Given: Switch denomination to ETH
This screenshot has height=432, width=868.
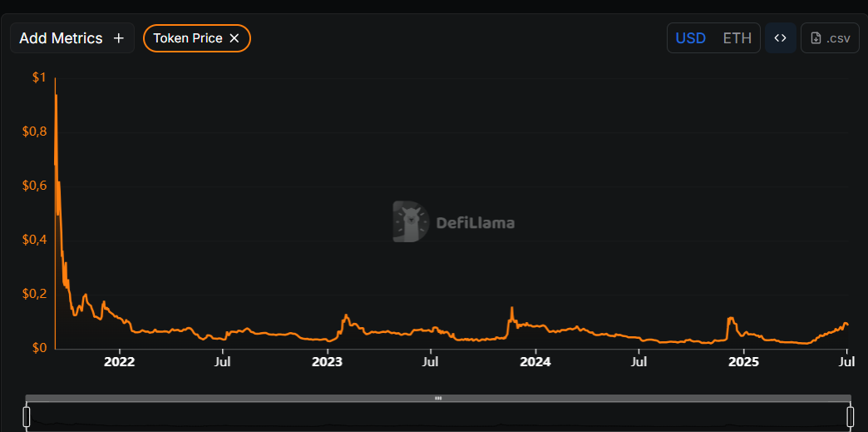Looking at the screenshot, I should point(737,38).
